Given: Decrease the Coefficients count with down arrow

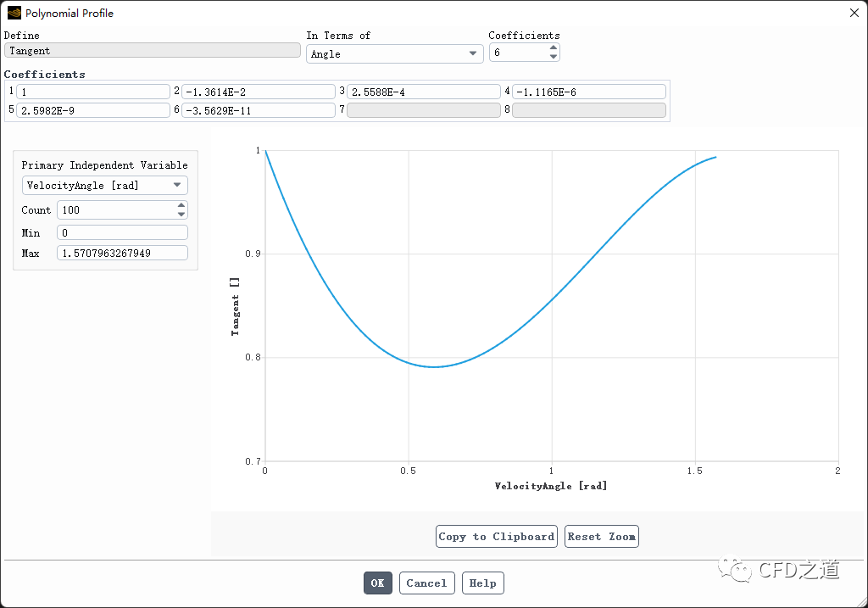Looking at the screenshot, I should point(553,57).
